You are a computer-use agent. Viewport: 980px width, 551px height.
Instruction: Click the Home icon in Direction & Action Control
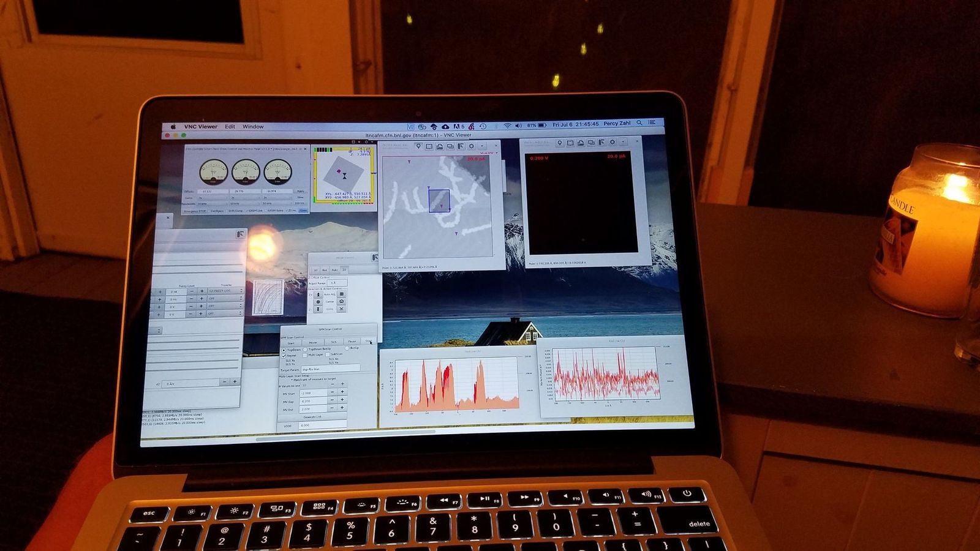click(x=341, y=302)
